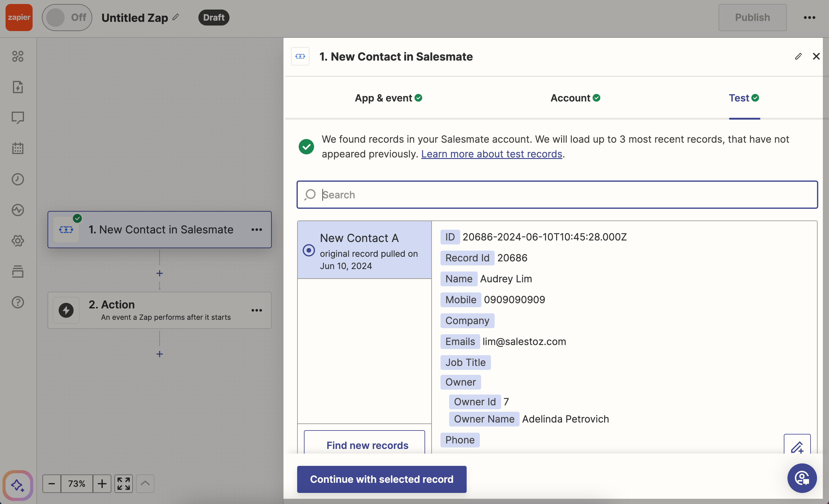Toggle the Zap On/Off switch

[67, 18]
